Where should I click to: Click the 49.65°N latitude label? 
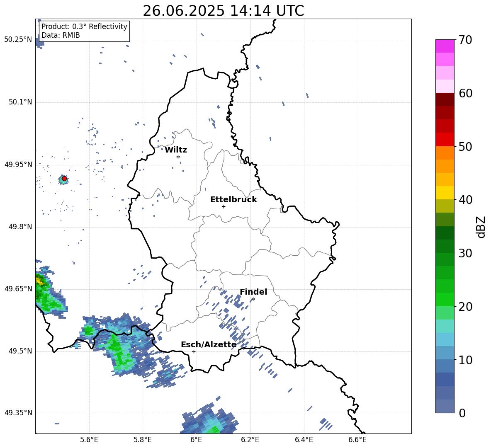tap(18, 289)
